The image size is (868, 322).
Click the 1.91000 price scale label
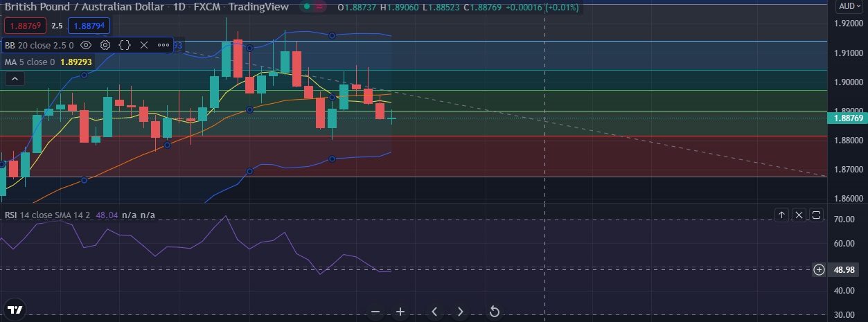848,53
